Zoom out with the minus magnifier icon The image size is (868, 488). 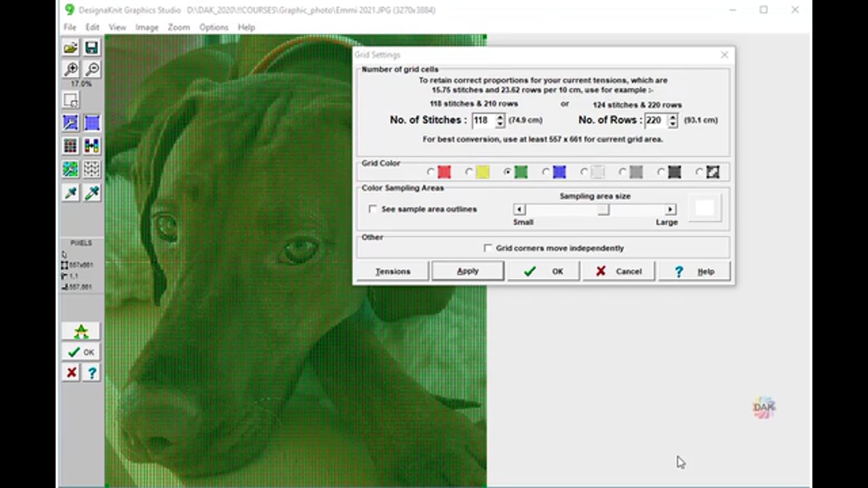(x=92, y=68)
